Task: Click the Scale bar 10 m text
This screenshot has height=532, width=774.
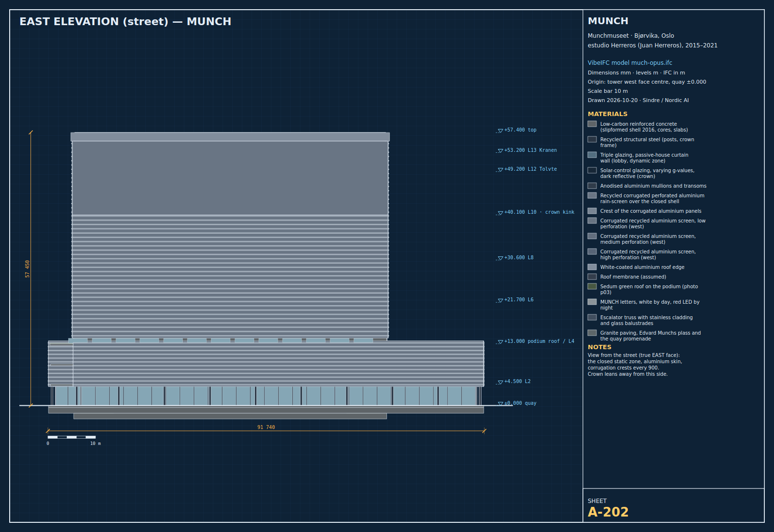Action: [x=608, y=91]
